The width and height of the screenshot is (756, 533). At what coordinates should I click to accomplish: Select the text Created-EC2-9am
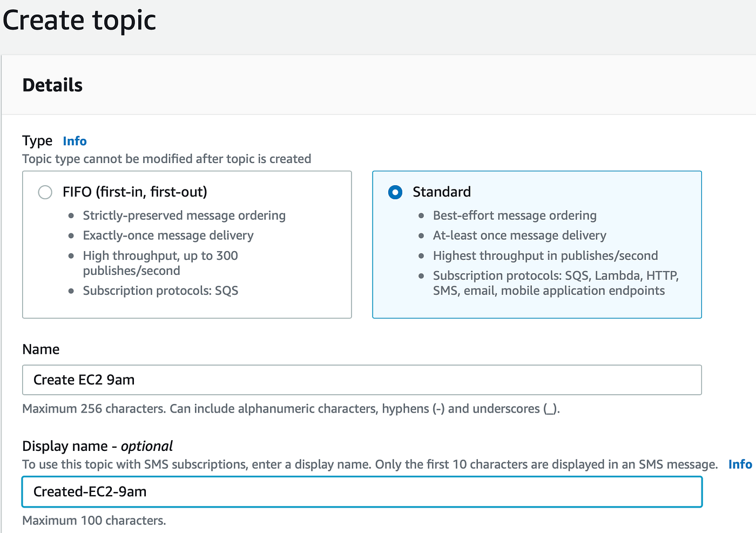pyautogui.click(x=90, y=491)
